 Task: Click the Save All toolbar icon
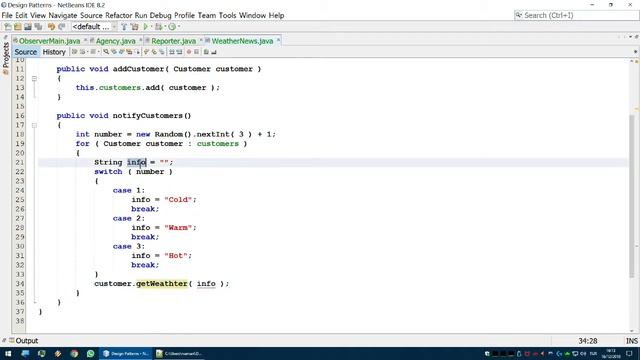(x=38, y=27)
